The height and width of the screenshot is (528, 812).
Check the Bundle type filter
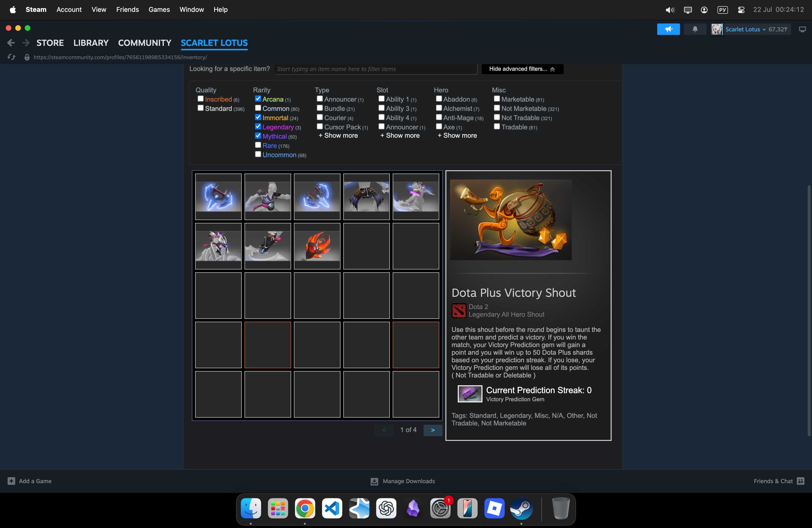click(320, 108)
